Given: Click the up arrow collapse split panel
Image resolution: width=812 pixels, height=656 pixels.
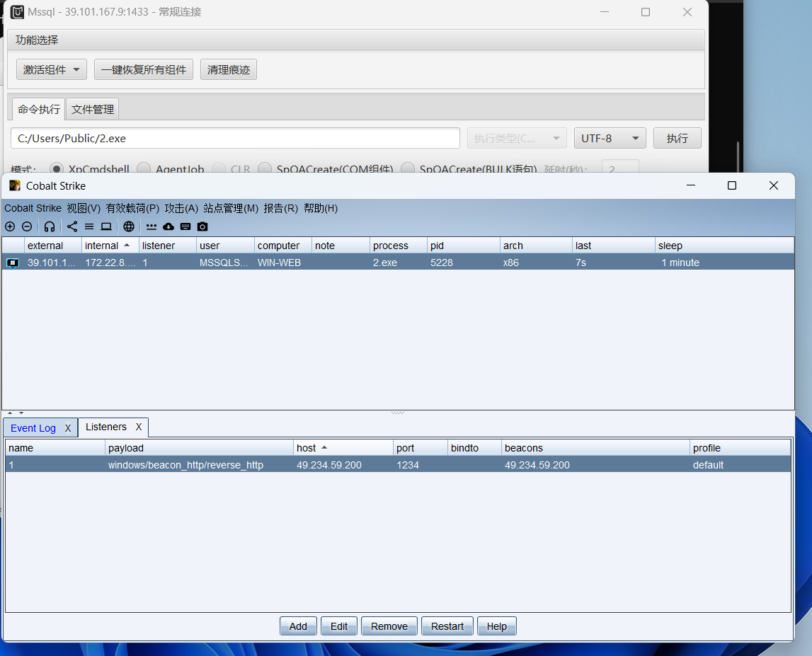Looking at the screenshot, I should (10, 413).
